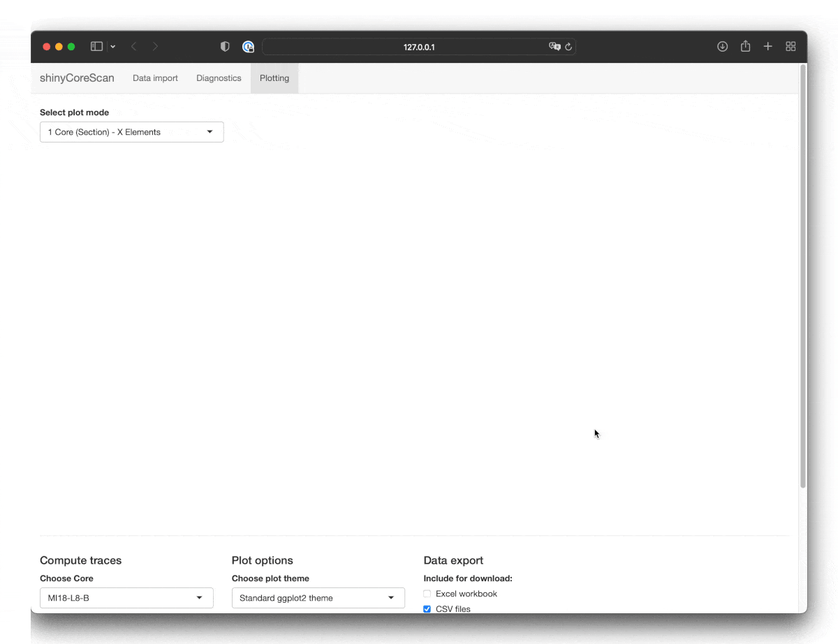Go forward with the forward arrow
This screenshot has height=644, width=838.
(x=155, y=47)
